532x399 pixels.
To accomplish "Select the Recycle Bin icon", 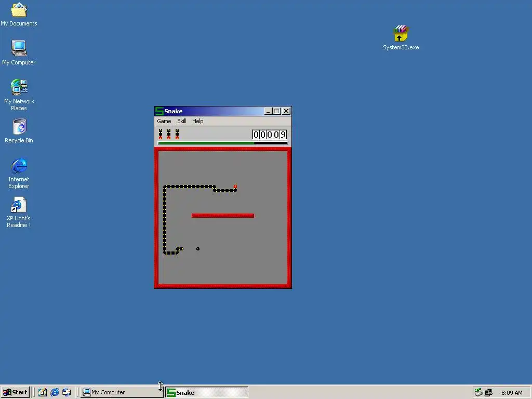I will click(x=19, y=131).
